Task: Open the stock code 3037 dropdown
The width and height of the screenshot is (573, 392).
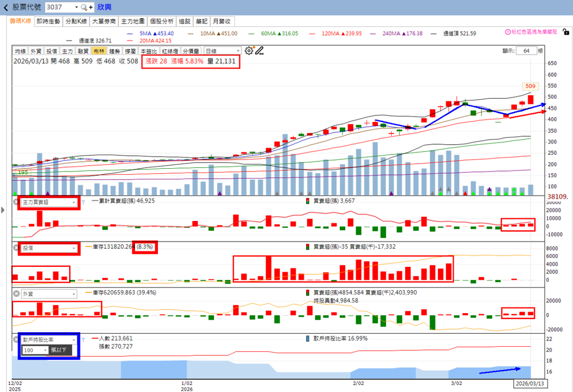Action: 76,7
